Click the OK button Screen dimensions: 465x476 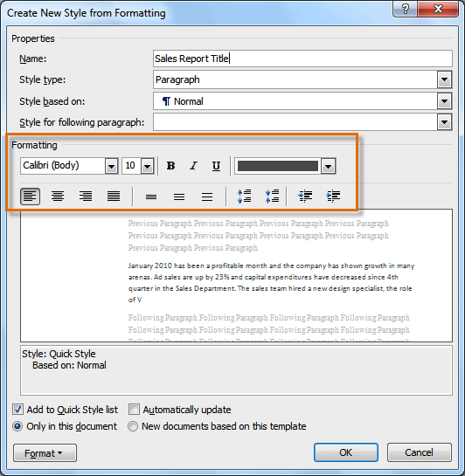pos(346,452)
